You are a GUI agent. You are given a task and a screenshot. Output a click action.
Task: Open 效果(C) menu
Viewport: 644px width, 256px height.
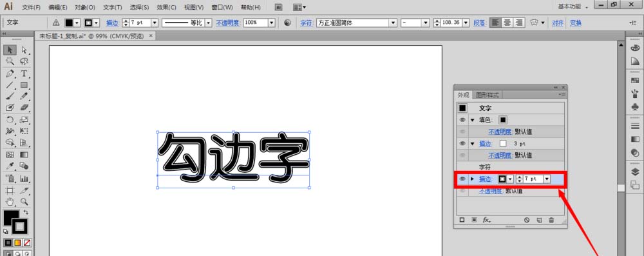pos(166,7)
